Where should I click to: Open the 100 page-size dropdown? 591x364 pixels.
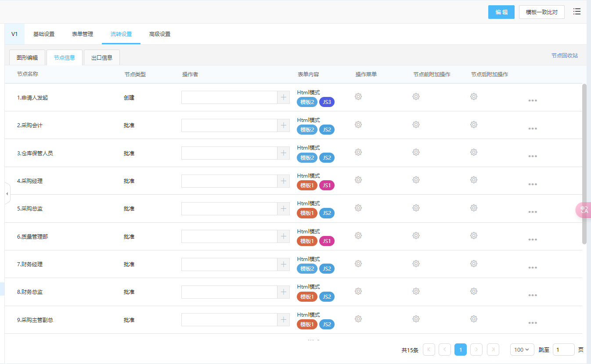pyautogui.click(x=522, y=350)
